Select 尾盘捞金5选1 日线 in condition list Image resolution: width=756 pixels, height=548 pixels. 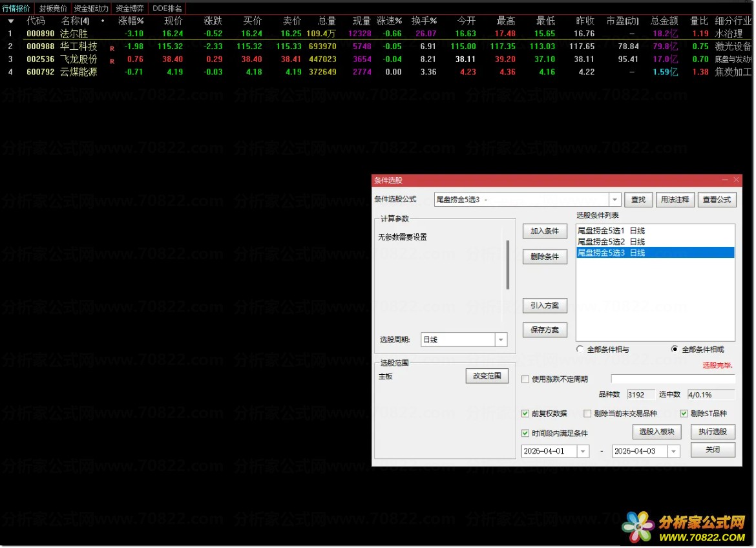pyautogui.click(x=611, y=231)
